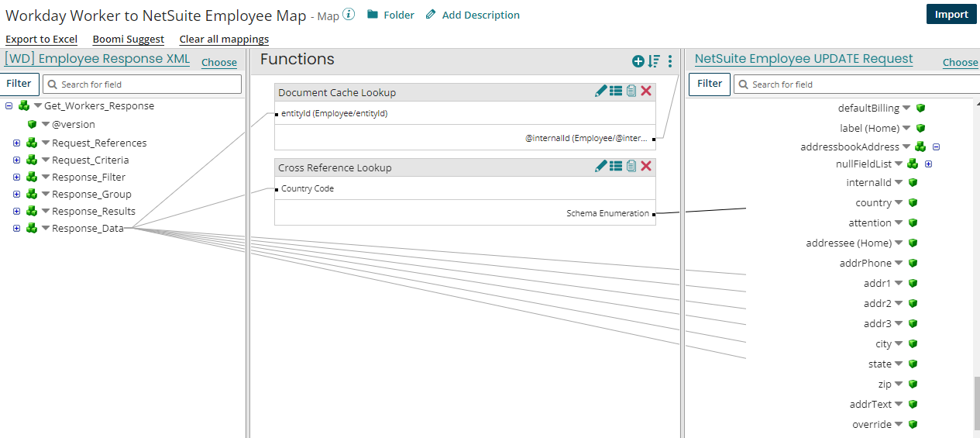Expand the Response_Results node
The width and height of the screenshot is (980, 438).
17,211
